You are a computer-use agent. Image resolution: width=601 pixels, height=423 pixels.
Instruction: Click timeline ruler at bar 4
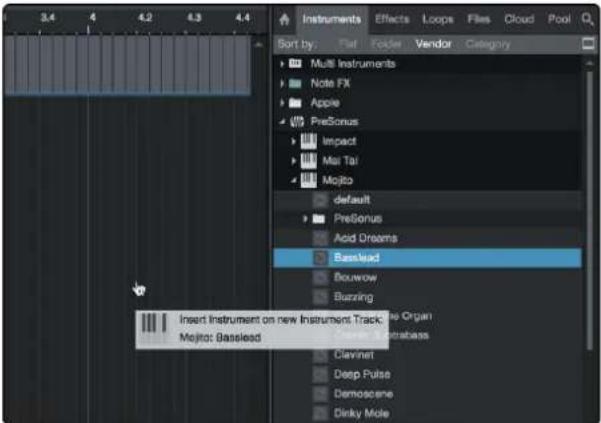[x=92, y=18]
